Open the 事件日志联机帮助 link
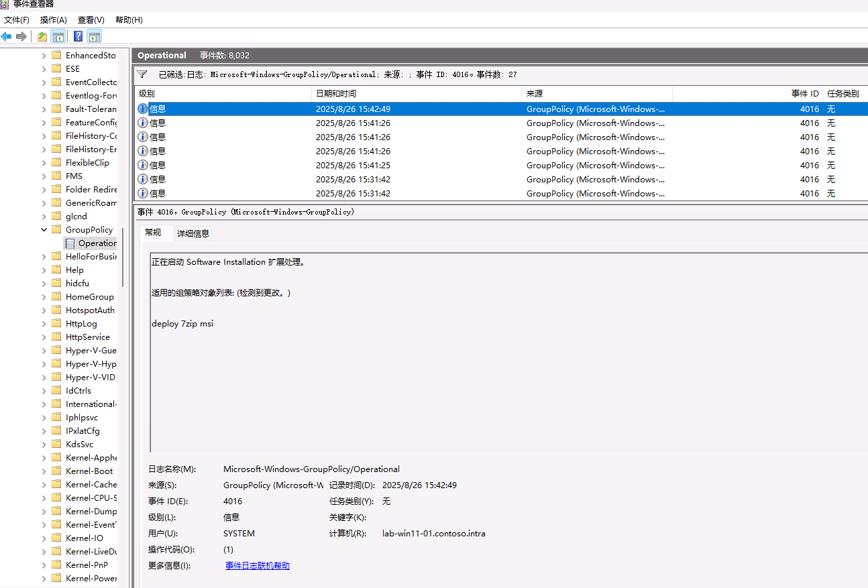Viewport: 868px width, 588px height. (258, 566)
